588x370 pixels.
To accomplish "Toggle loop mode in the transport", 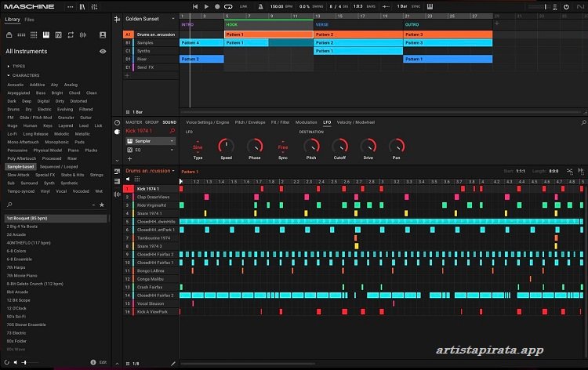I will (x=228, y=7).
